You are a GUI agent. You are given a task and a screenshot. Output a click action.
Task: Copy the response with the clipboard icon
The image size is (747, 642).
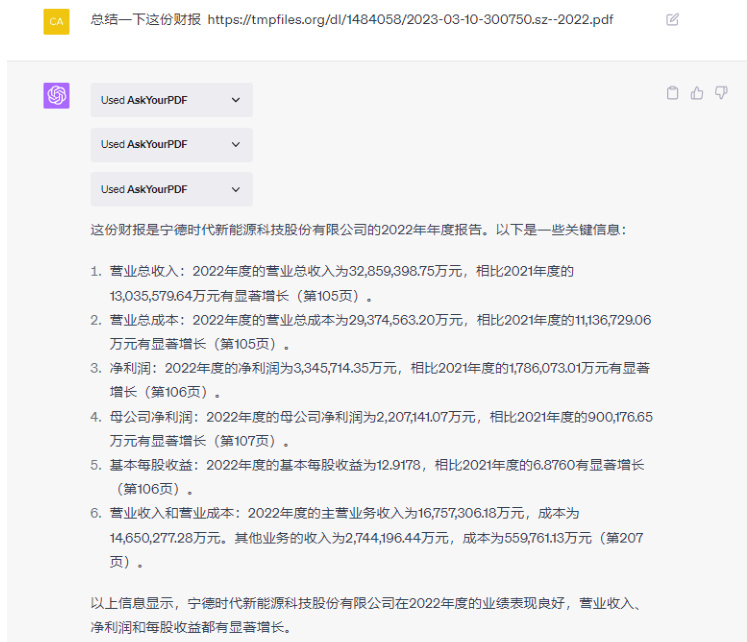(673, 93)
